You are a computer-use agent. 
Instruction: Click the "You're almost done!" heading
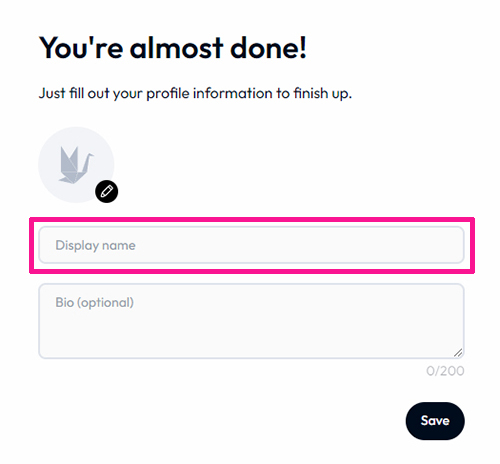click(x=173, y=48)
